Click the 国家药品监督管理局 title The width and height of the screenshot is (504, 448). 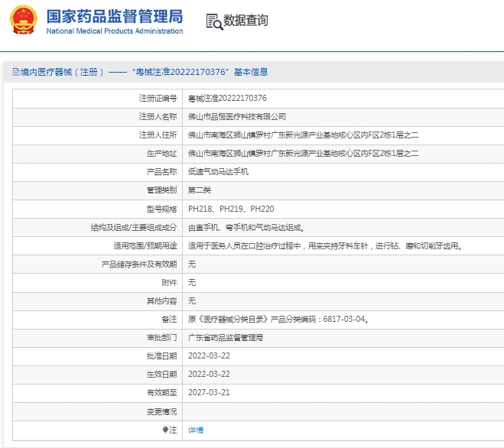(x=115, y=16)
